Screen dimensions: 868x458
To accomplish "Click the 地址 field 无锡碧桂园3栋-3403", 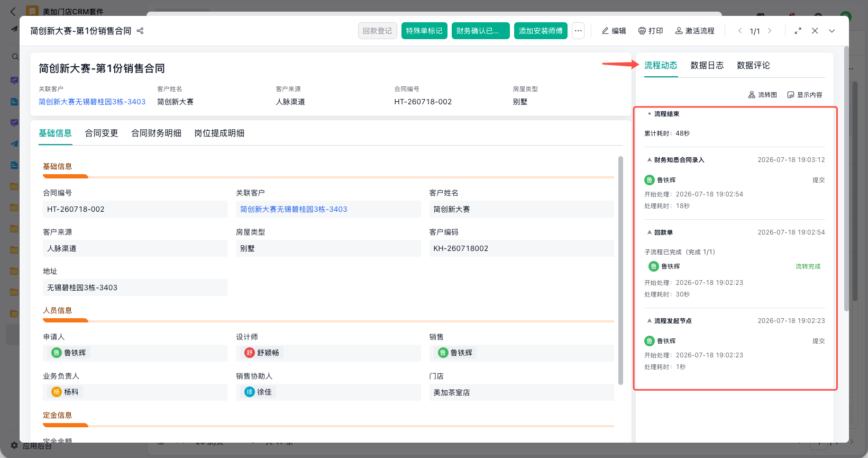I will pos(135,288).
